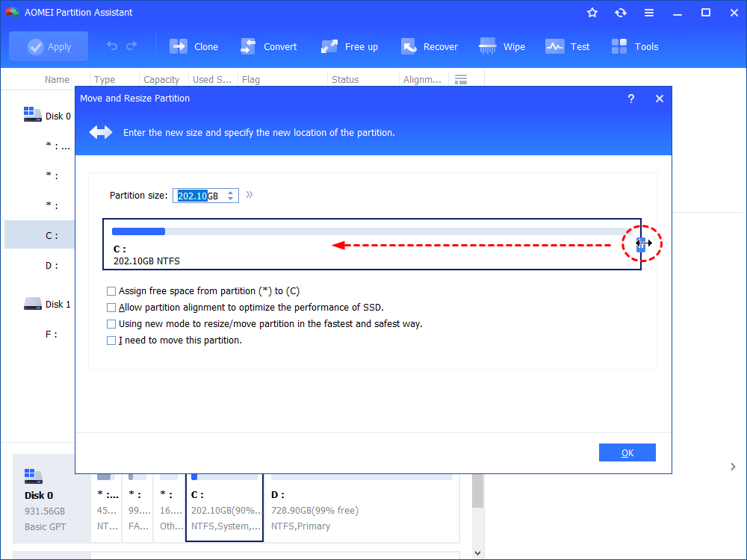The height and width of the screenshot is (560, 747).
Task: Check partition alignment for SSD performance
Action: point(111,307)
